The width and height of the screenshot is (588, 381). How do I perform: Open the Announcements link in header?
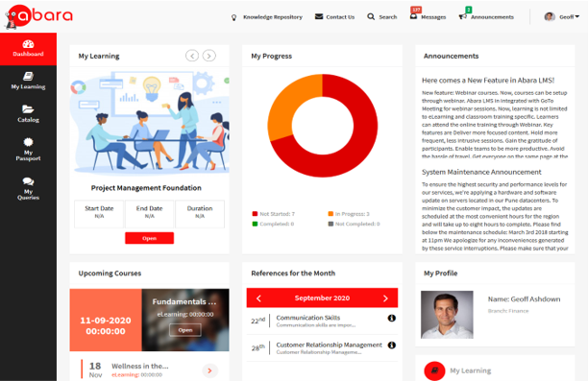coord(492,17)
